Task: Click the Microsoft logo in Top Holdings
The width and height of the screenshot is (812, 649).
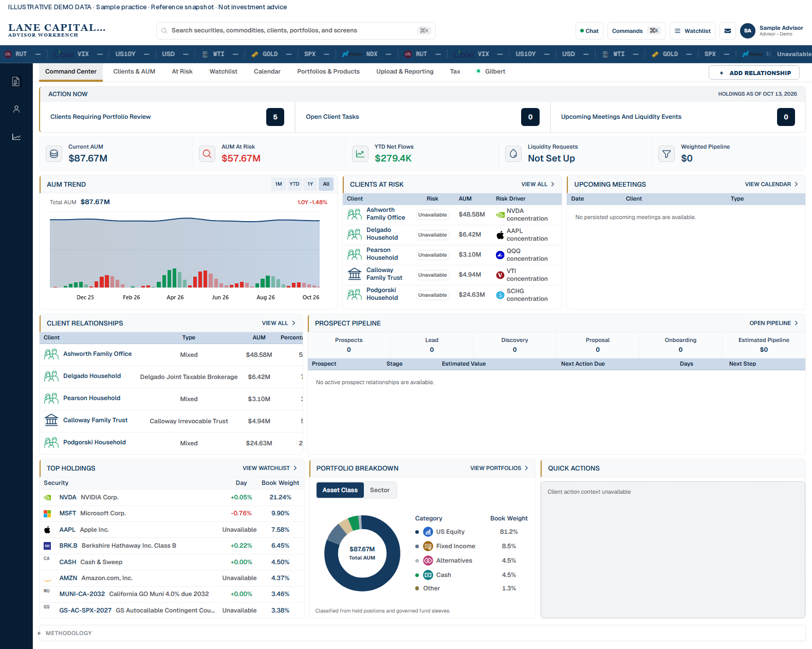Action: pos(47,513)
